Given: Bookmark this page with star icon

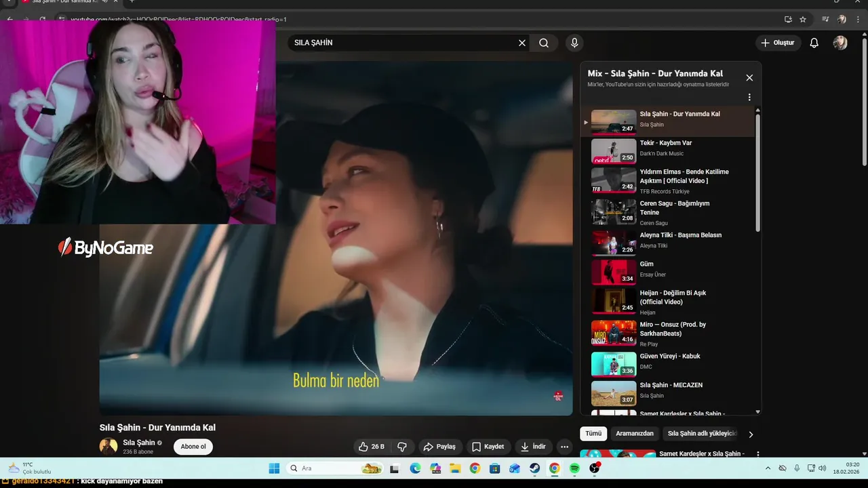Looking at the screenshot, I should pyautogui.click(x=803, y=19).
